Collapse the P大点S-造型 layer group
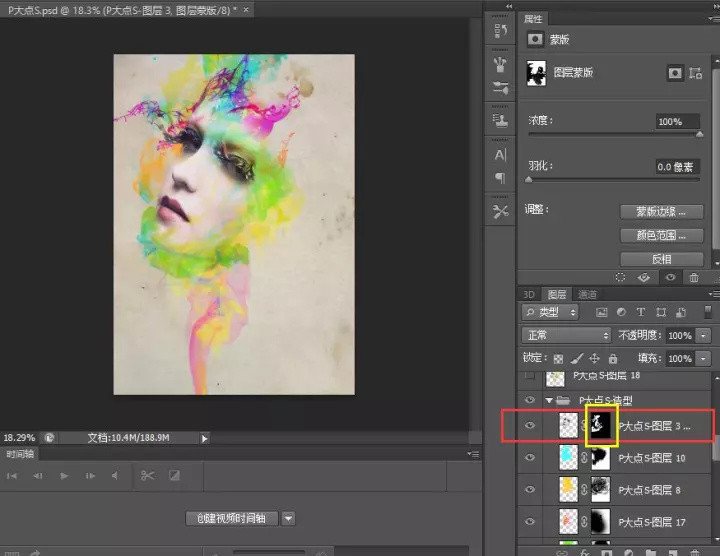This screenshot has width=720, height=556. (x=547, y=400)
